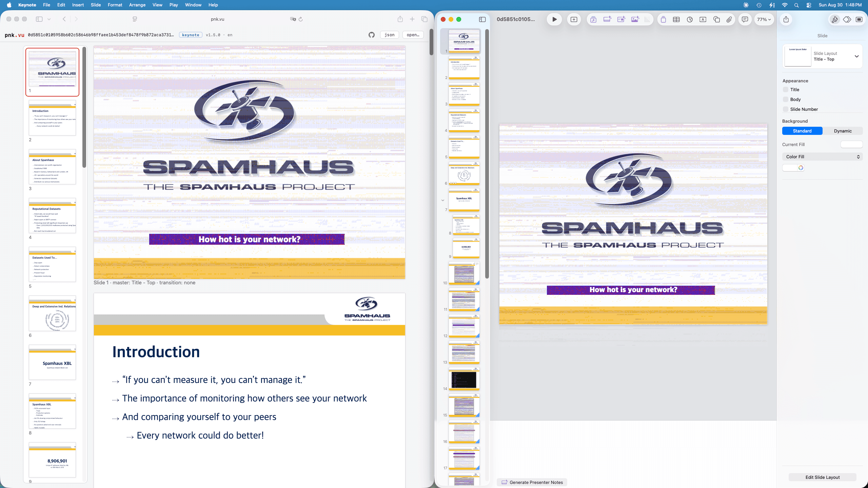
Task: Select the Spamhaus XBL slide 7 thumbnail in browser
Action: pyautogui.click(x=52, y=362)
